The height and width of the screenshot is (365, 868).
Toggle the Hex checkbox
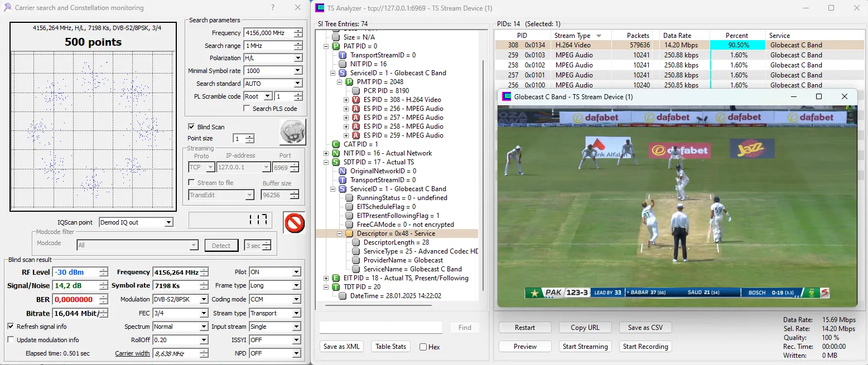coord(423,347)
